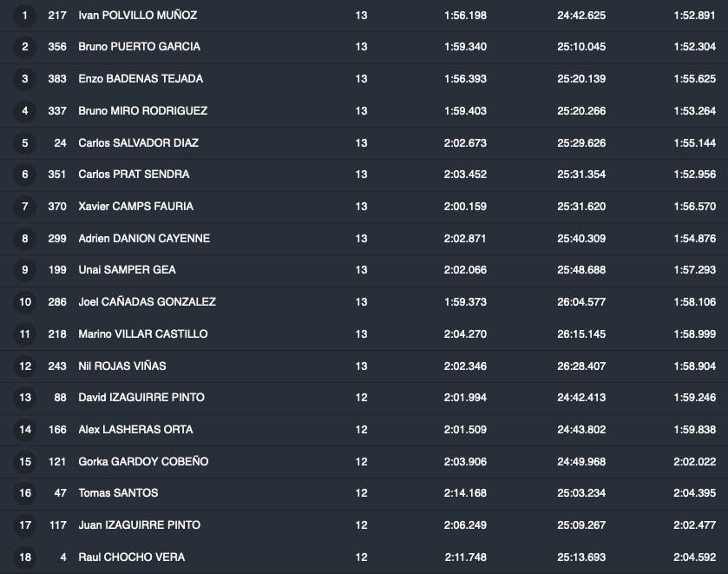Select the position 10 badge

25,302
